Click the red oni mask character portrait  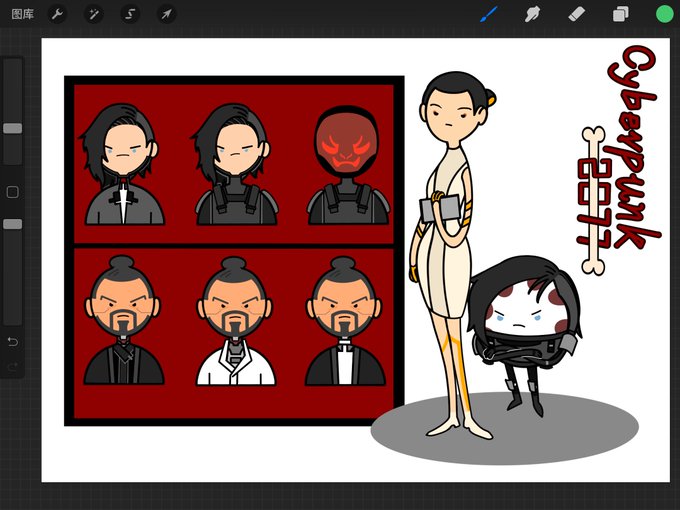point(348,165)
